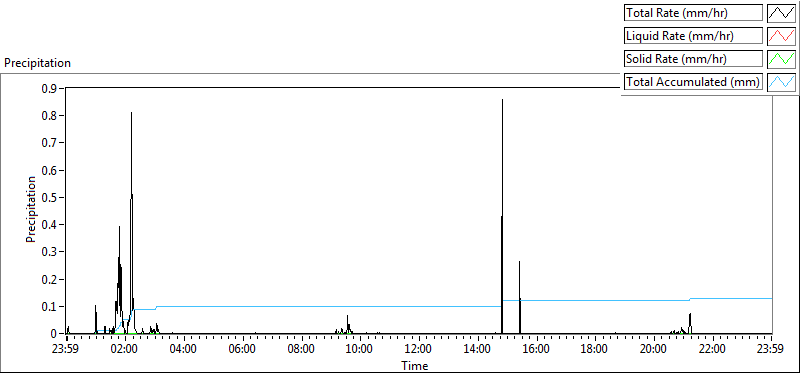
Task: Click the 10:00 time axis label
Action: coord(360,350)
